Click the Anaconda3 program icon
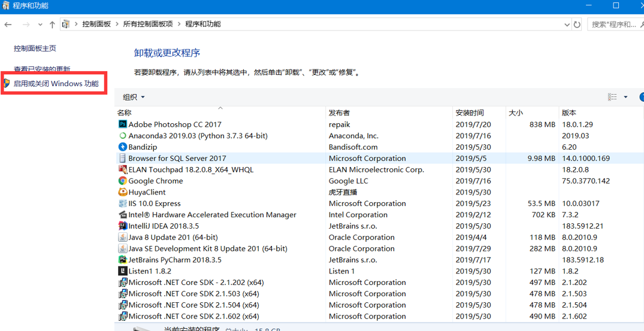 (x=122, y=136)
